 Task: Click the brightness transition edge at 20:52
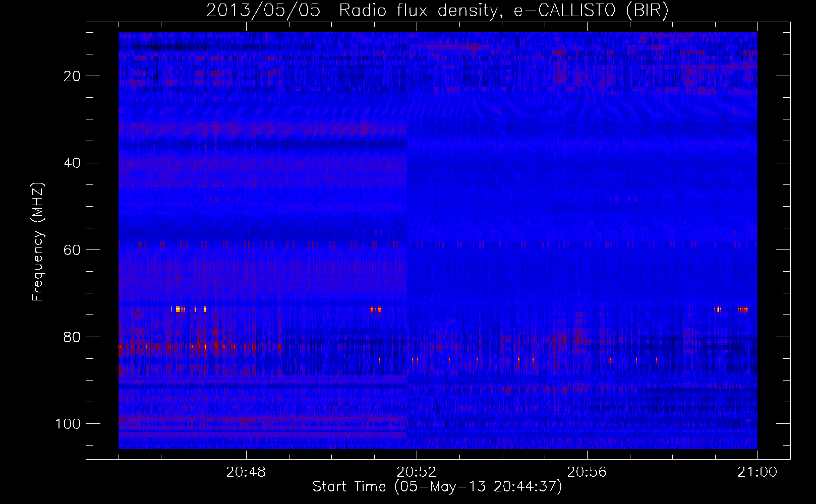(407, 240)
